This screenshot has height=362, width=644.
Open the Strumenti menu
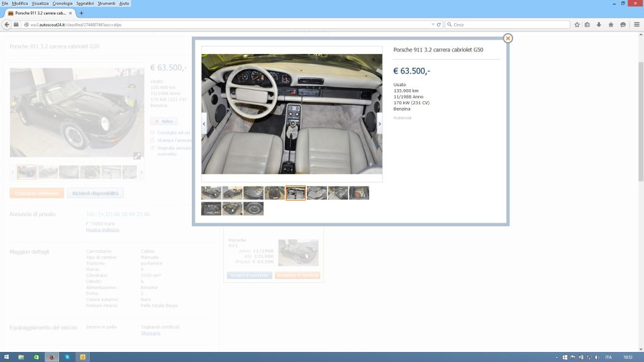[106, 3]
